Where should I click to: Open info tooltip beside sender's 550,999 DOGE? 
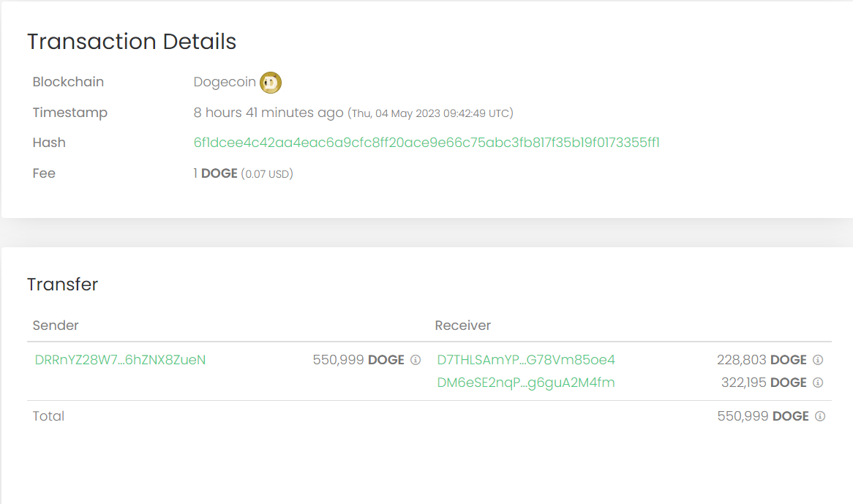416,360
